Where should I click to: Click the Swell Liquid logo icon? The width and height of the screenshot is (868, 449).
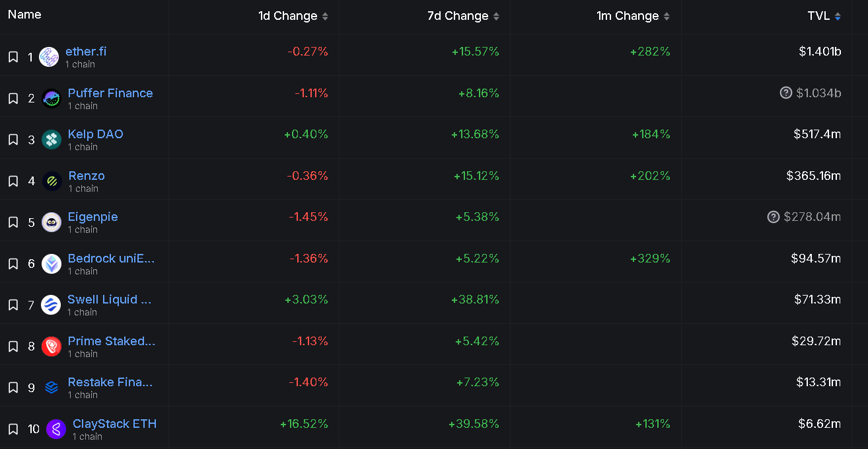coord(51,305)
